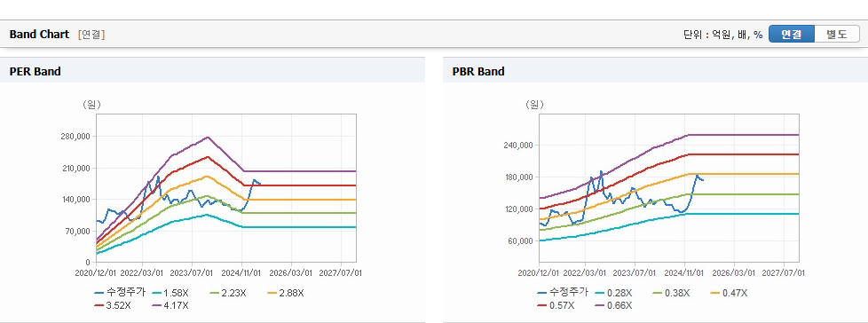Click the [연결] label beside Band Chart
This screenshot has width=868, height=323.
pos(91,35)
